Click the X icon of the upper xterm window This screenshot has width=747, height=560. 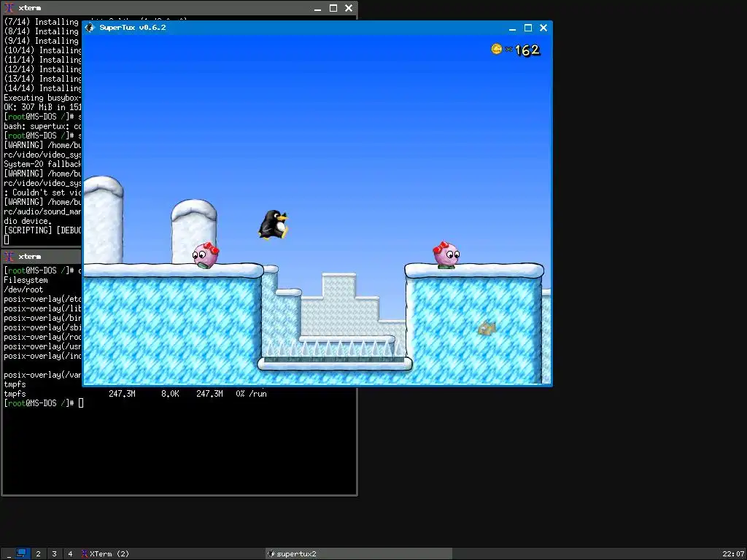tap(9, 8)
